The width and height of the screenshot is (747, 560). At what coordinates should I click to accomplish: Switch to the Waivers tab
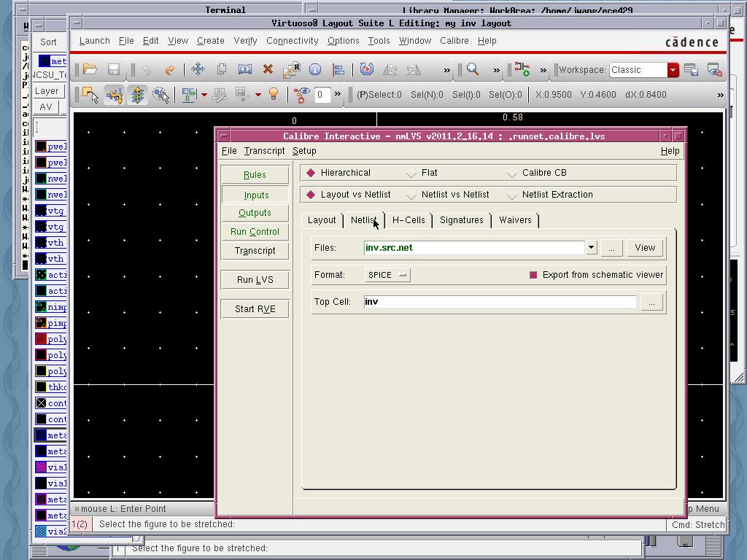coord(516,220)
